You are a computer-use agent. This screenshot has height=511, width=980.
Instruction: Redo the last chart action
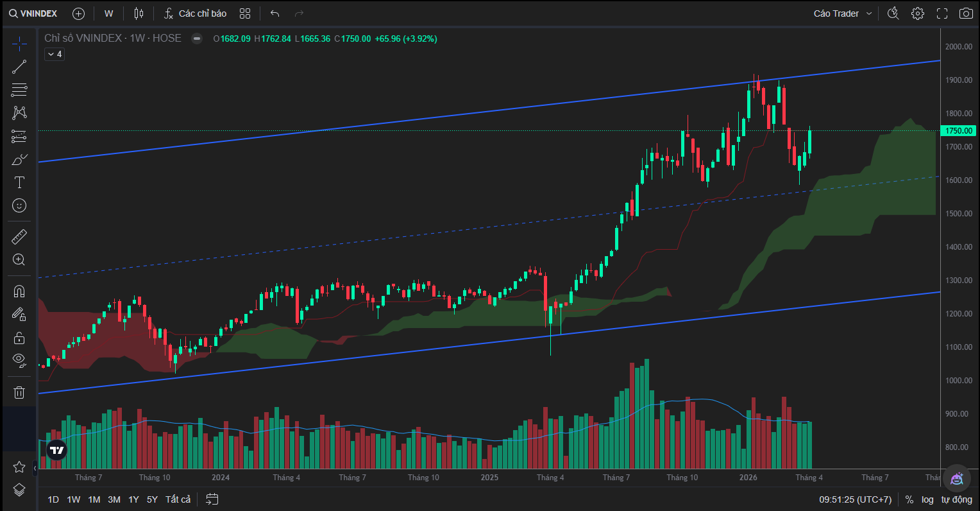click(x=299, y=13)
